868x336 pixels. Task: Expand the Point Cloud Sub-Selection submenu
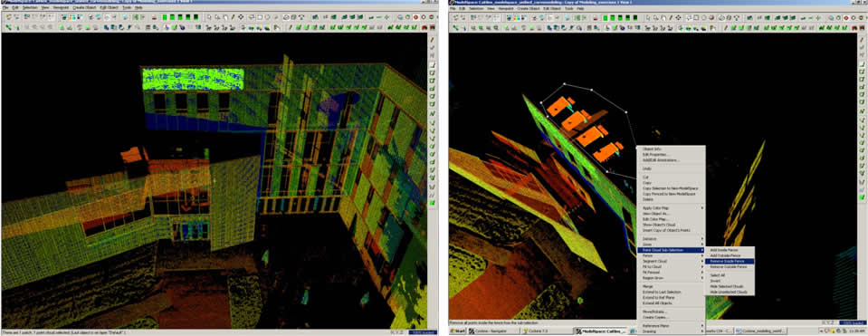pyautogui.click(x=671, y=250)
